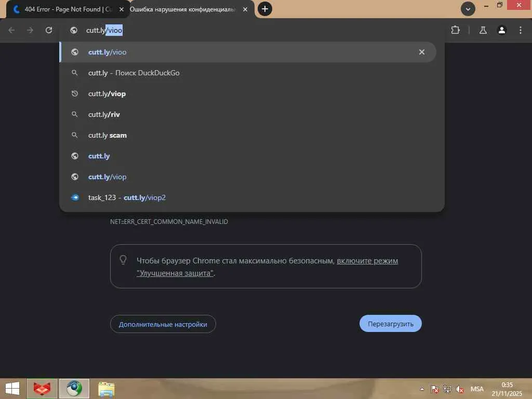Select the cutt.ly/vioo top suggestion

point(248,52)
